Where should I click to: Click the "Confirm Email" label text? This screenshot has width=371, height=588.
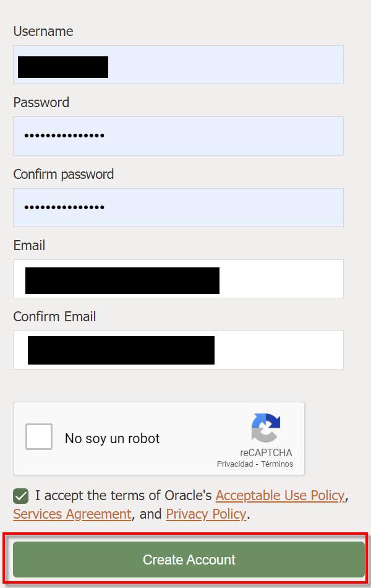point(54,317)
